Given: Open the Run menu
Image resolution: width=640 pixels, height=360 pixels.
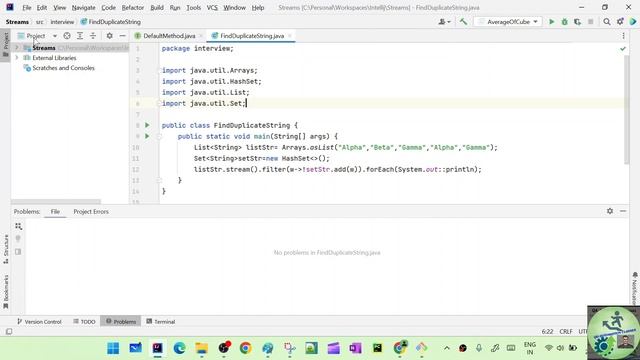Looking at the screenshot, I should click(x=175, y=8).
